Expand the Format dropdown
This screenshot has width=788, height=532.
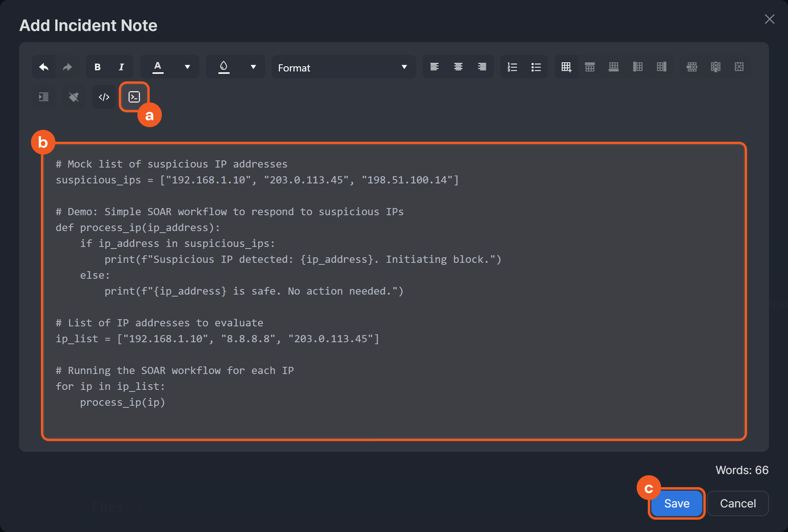point(343,67)
